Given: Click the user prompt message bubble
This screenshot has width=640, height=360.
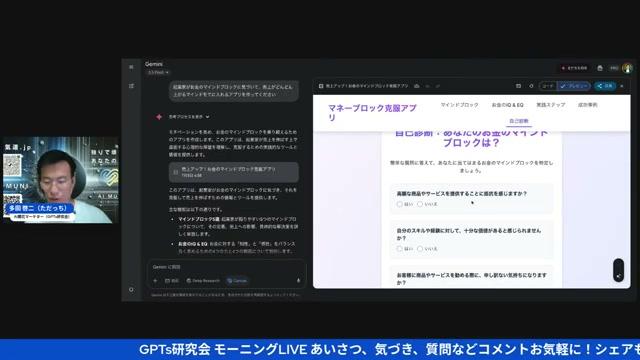Looking at the screenshot, I should [233, 91].
